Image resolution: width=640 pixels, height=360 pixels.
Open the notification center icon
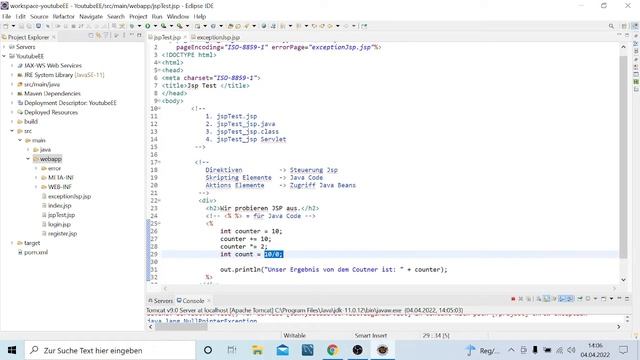click(x=623, y=350)
